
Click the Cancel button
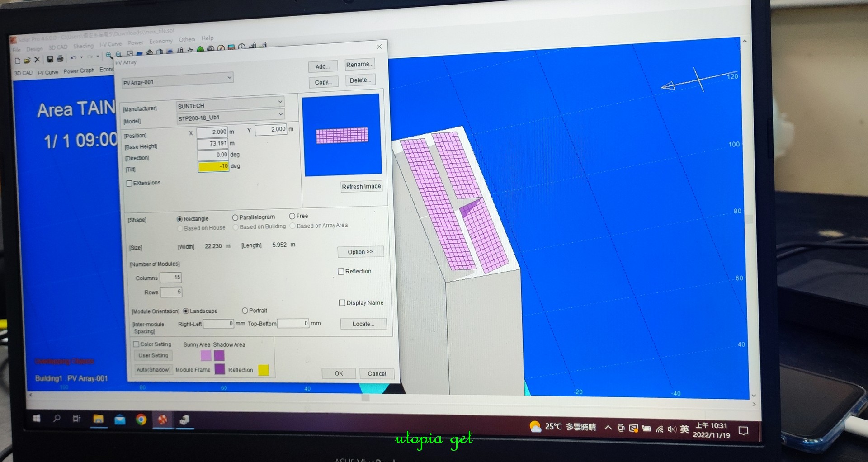(x=377, y=374)
